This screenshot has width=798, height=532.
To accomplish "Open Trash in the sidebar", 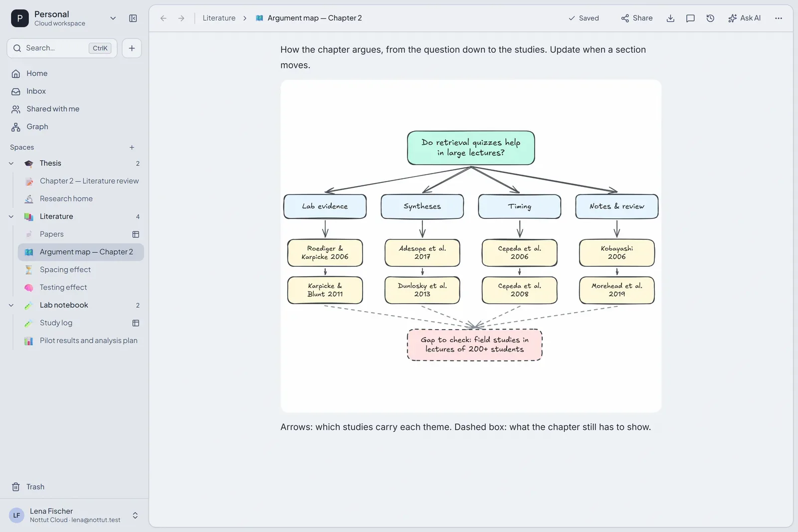I will pos(75,487).
